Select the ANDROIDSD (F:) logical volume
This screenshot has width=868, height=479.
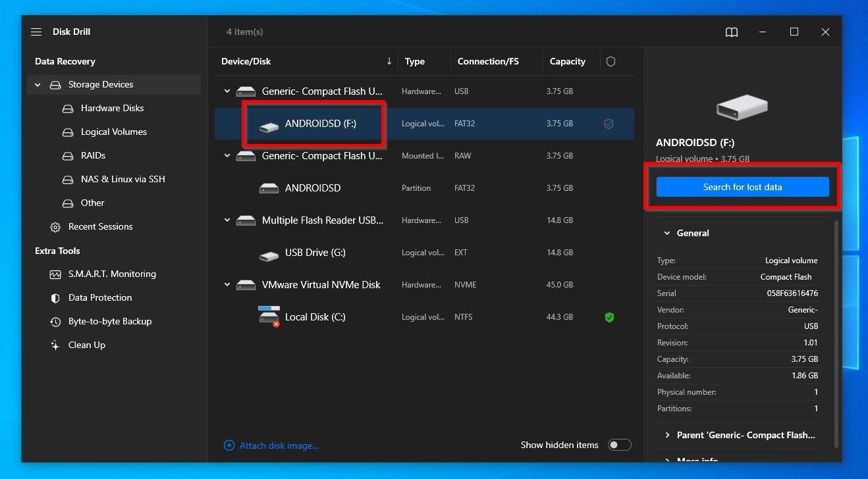tap(424, 124)
